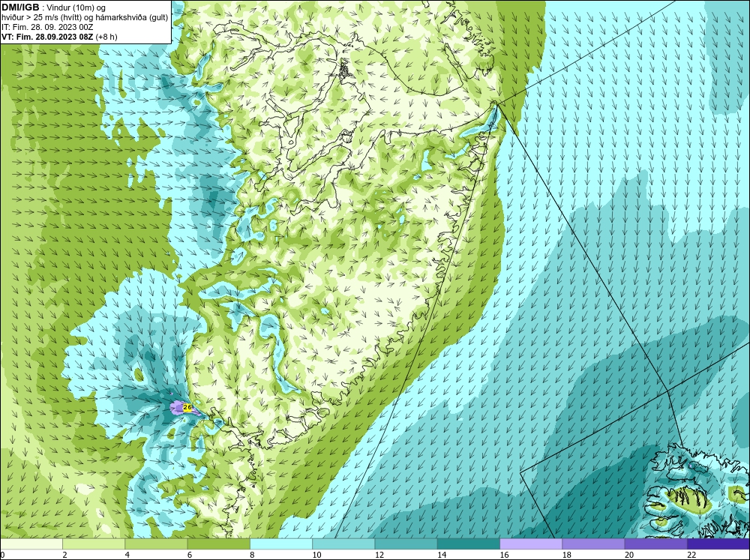Click the 20–22 m/s legend color swatch

[x=655, y=544]
